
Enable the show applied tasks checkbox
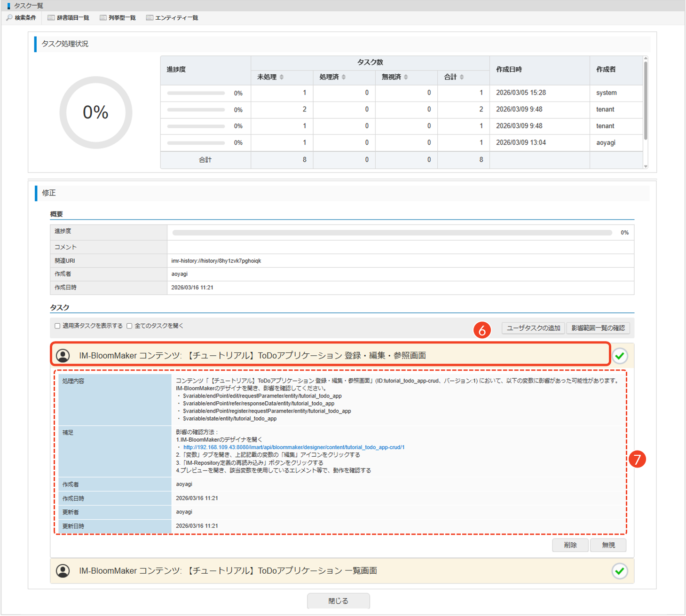[57, 326]
